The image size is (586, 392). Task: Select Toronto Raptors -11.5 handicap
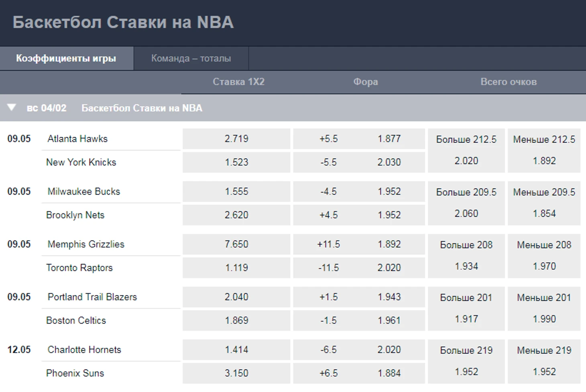pyautogui.click(x=359, y=268)
